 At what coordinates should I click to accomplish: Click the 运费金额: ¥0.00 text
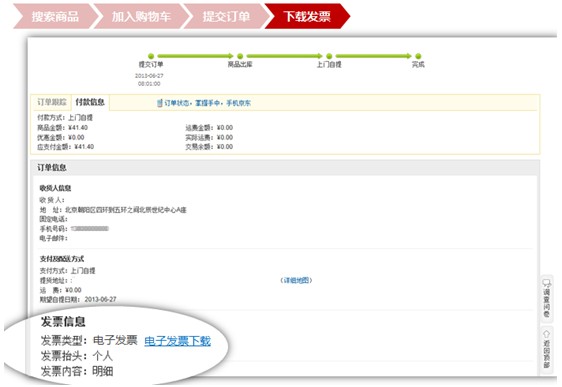point(209,128)
